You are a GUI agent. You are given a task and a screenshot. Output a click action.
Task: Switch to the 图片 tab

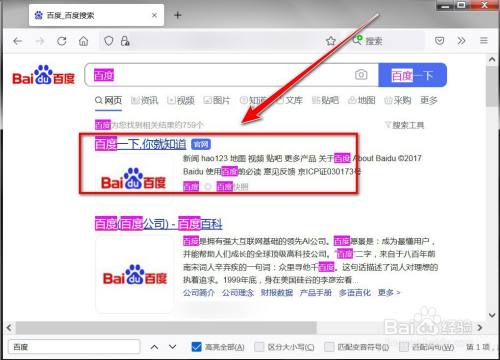tap(217, 100)
